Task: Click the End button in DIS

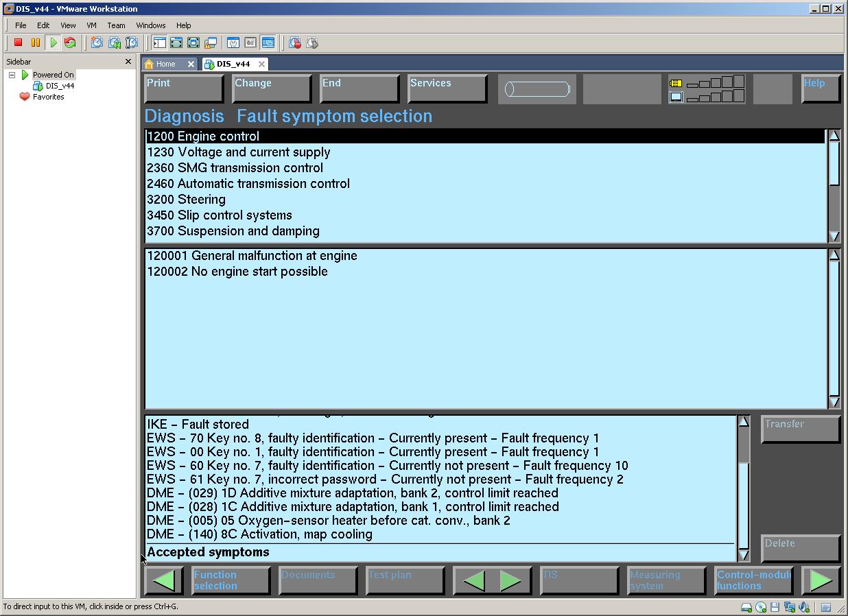Action: click(360, 89)
